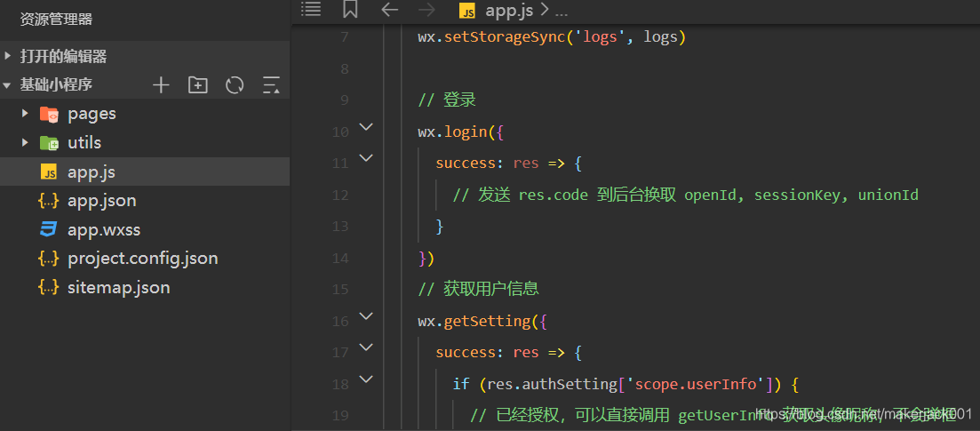980x431 pixels.
Task: Click the app.wxss stylesheet icon
Action: 49,229
